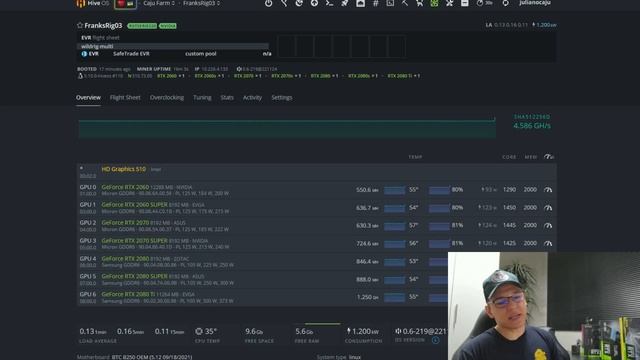Switch to the Flight Sheet tab
640x360 pixels.
125,98
